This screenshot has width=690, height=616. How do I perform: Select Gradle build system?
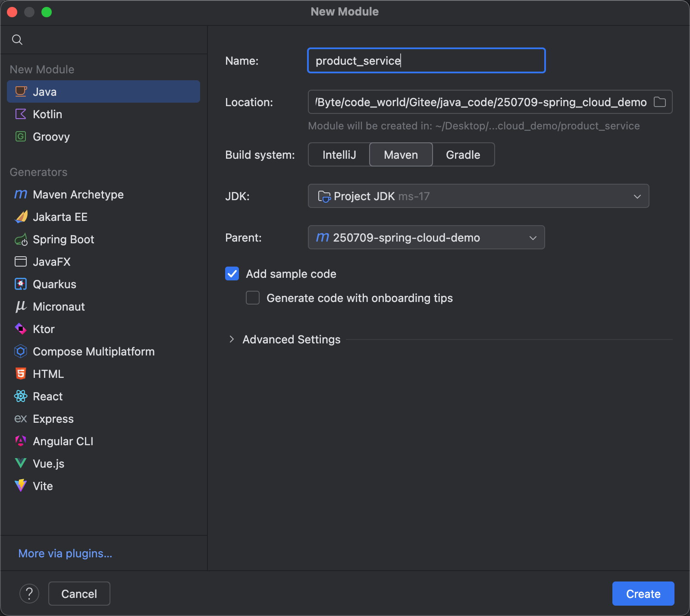coord(463,154)
